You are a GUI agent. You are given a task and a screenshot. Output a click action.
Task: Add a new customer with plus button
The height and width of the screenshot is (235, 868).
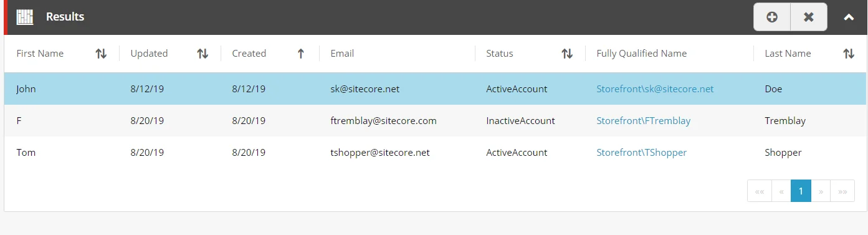772,17
